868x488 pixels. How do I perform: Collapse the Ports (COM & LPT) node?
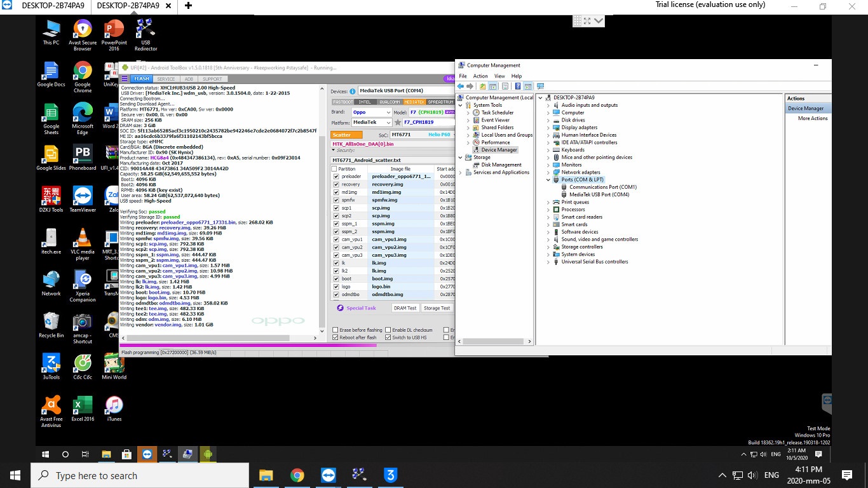pos(548,180)
